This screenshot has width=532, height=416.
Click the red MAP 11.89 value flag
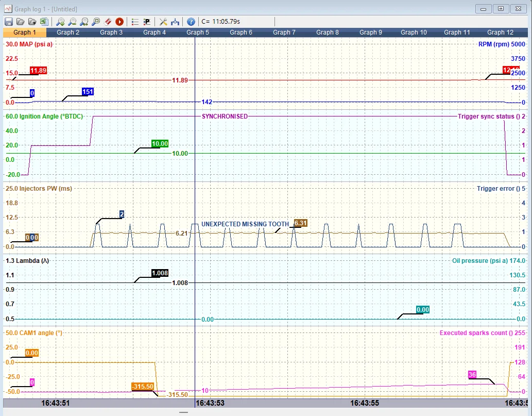point(39,71)
